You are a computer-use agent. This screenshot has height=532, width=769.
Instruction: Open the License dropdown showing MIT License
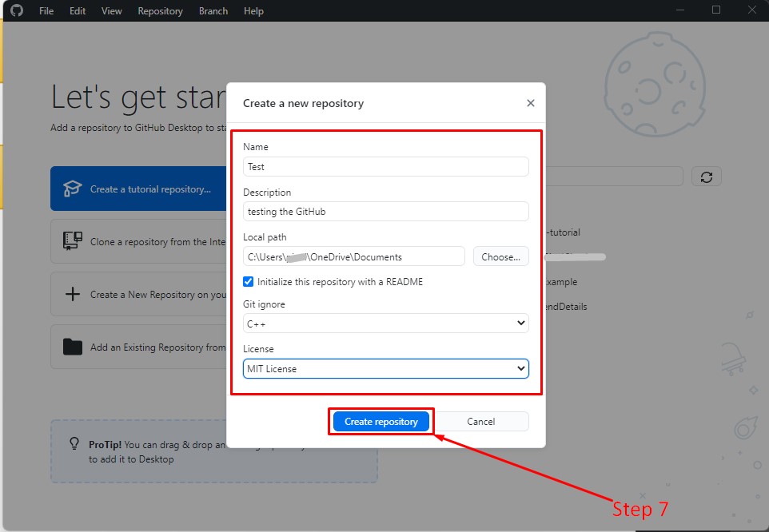[386, 368]
